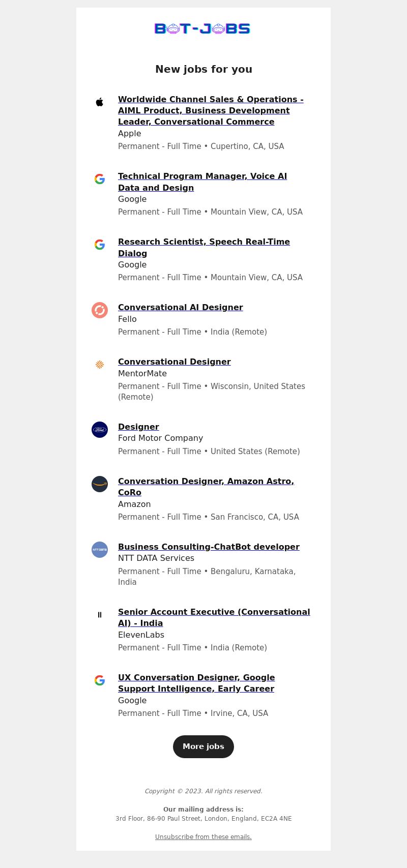Screen dimensions: 407x868
Task: Click Google logo beside UX Conversation Designer
Action: pos(100,680)
